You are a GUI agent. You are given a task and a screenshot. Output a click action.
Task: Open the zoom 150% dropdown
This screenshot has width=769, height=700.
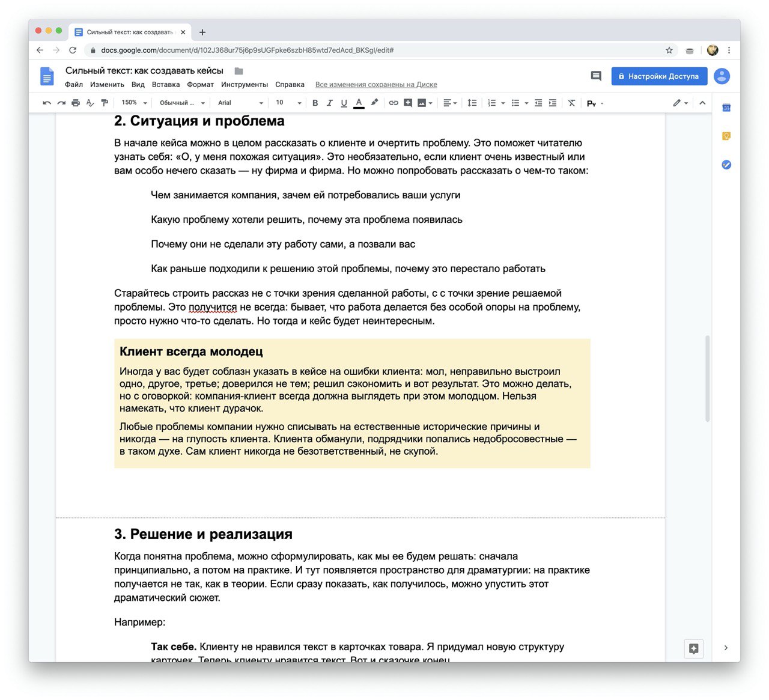(134, 103)
